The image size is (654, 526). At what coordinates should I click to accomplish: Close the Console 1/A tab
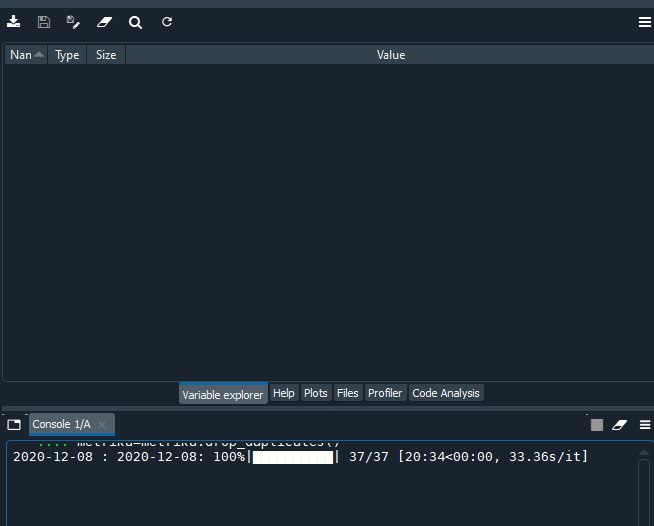click(x=102, y=425)
